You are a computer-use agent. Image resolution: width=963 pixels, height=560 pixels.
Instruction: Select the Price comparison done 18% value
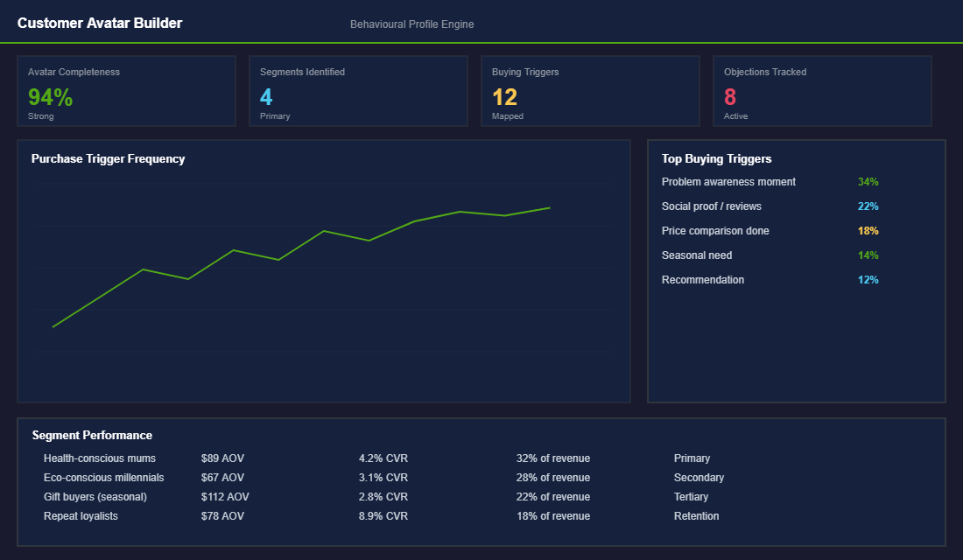868,230
